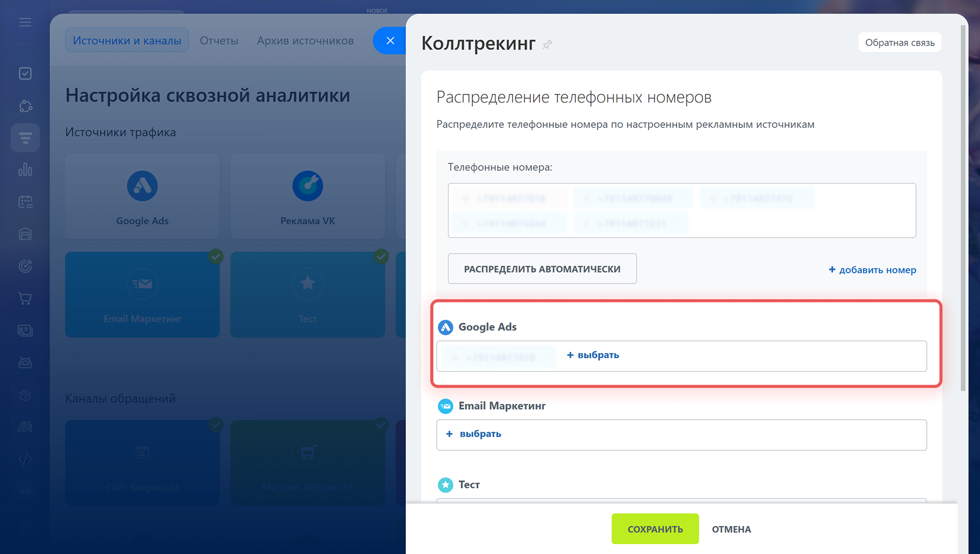Click the Google Ads logo in distribution list
Screen dimensions: 980x554
[446, 327]
